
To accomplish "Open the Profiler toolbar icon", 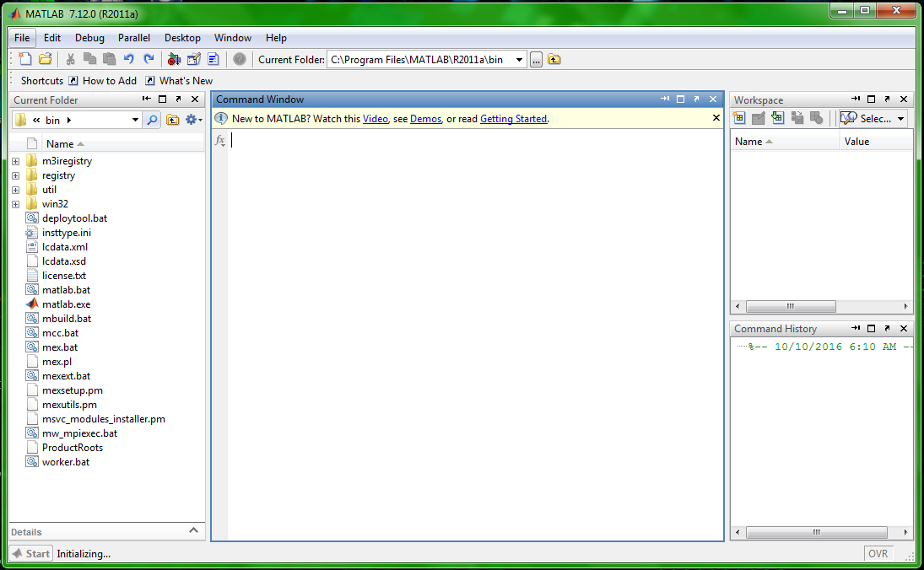I will tap(213, 59).
